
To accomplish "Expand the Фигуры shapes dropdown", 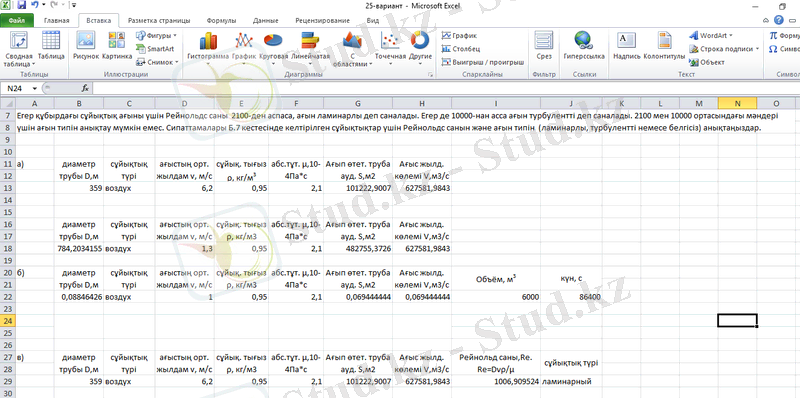I will (156, 36).
